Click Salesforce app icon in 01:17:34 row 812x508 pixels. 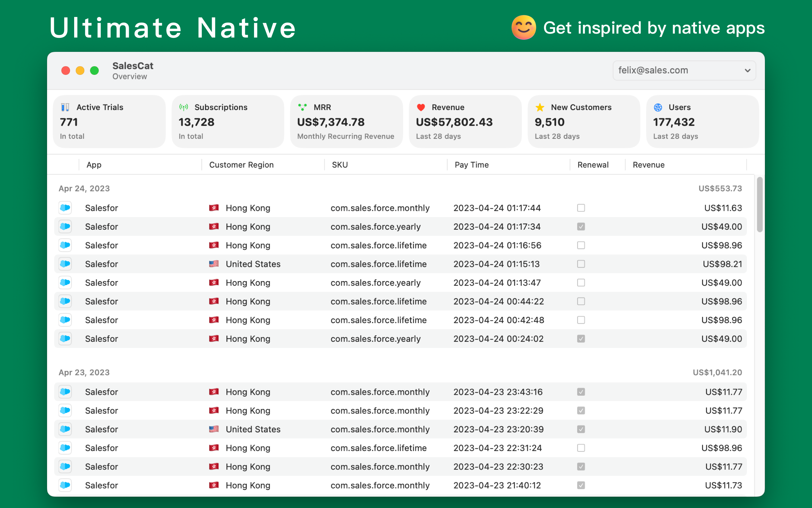pos(65,226)
